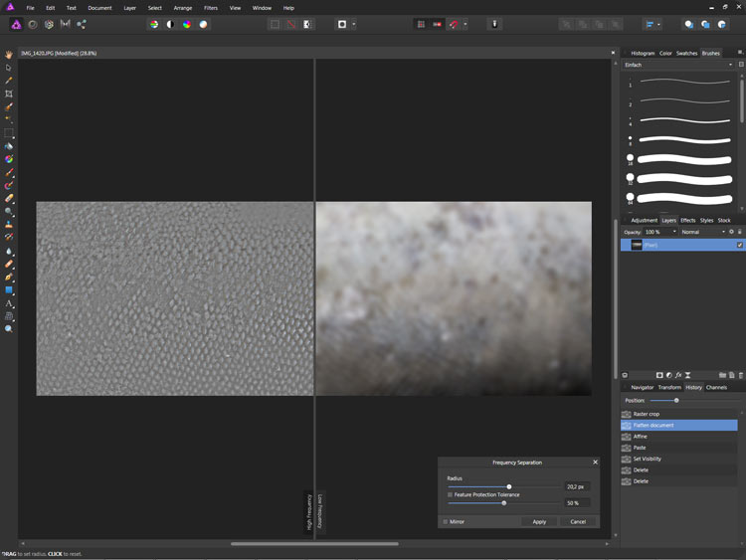746x560 pixels.
Task: Select the Raster crop history step
Action: 679,414
